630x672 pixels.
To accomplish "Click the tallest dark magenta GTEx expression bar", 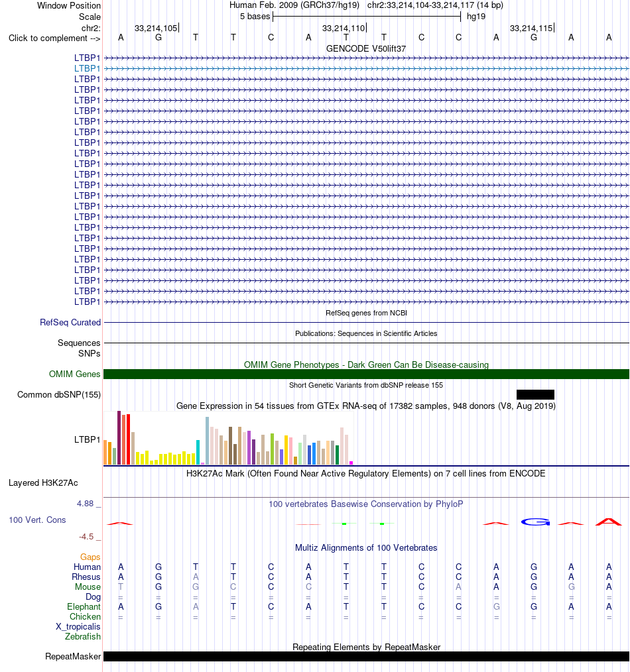I will [119, 437].
